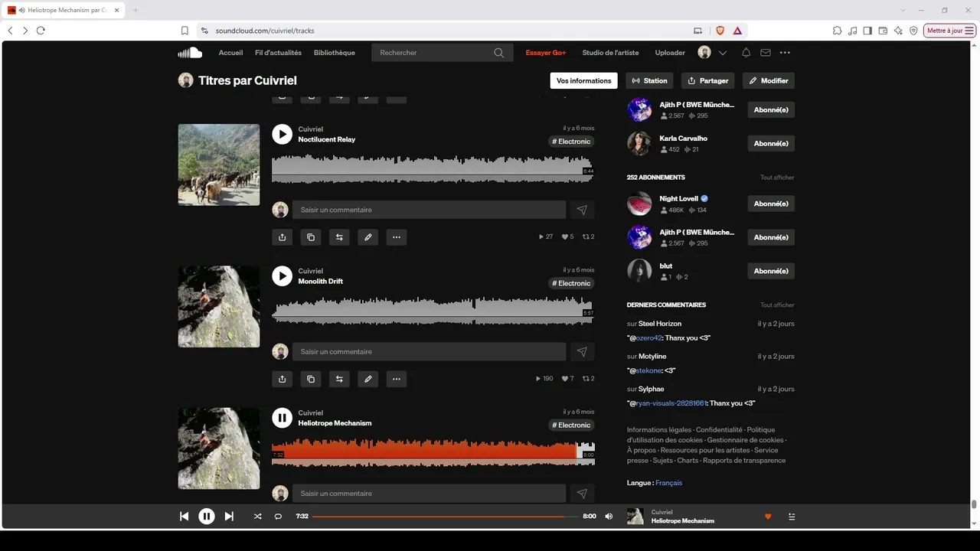Pause playback in the bottom player bar
980x551 pixels.
[207, 517]
